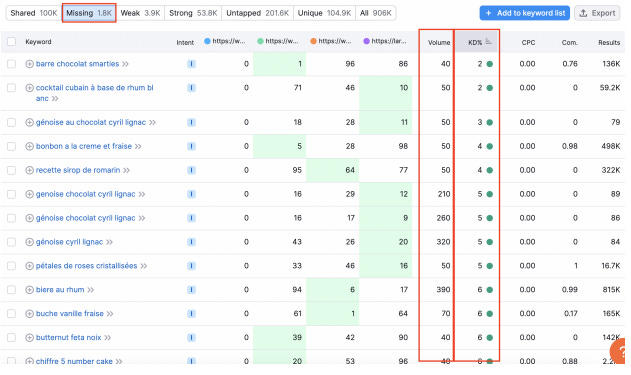Open keyword link barre chocolat smarties

77,64
